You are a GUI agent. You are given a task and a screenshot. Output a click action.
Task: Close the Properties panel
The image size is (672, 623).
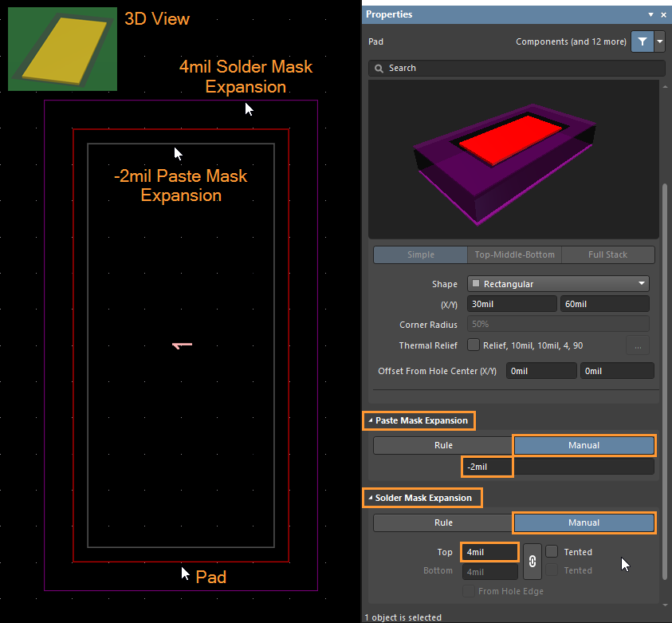click(664, 14)
